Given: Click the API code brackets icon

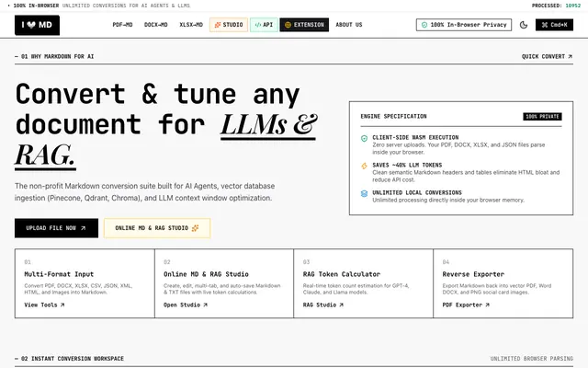Looking at the screenshot, I should tap(257, 25).
